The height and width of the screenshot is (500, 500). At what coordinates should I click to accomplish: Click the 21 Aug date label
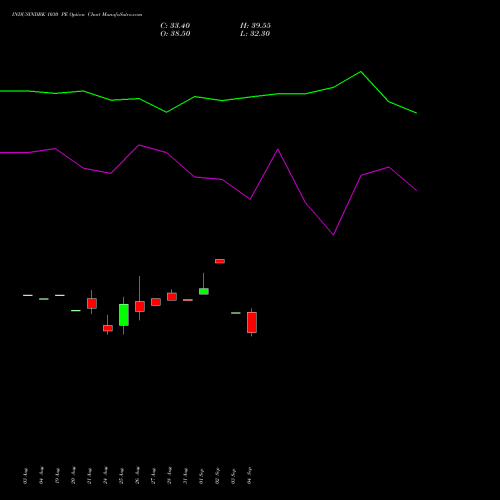pyautogui.click(x=90, y=476)
